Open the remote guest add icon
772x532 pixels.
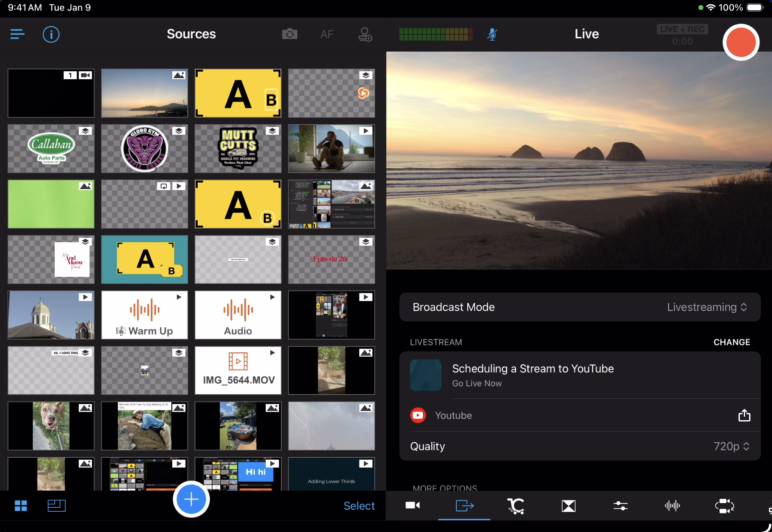pyautogui.click(x=365, y=34)
